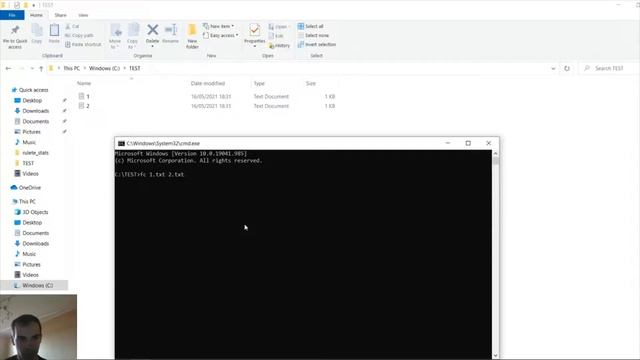640x360 pixels.
Task: Click the Paste ribbon icon
Action: click(54, 33)
